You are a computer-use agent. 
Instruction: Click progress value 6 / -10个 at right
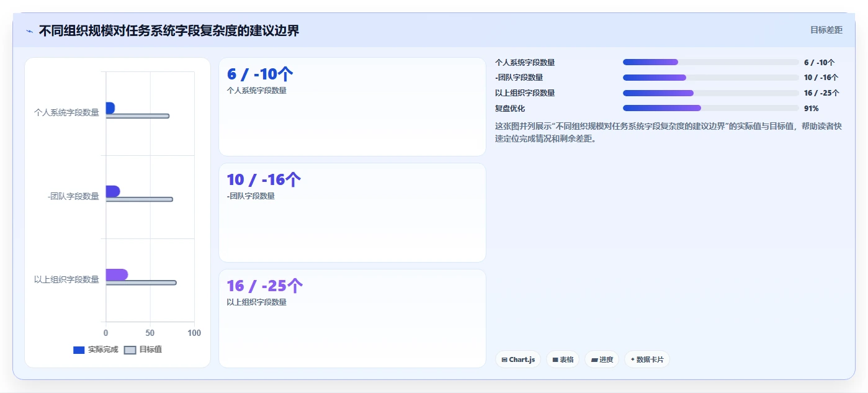click(x=819, y=62)
